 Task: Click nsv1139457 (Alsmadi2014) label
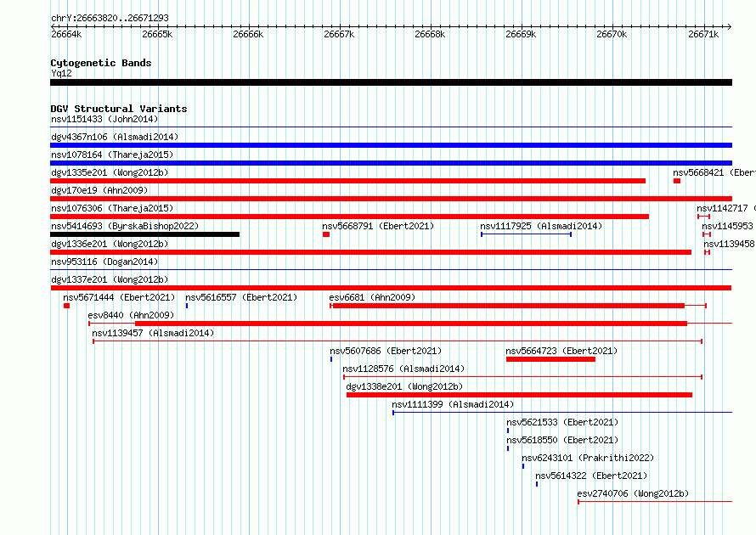click(153, 333)
